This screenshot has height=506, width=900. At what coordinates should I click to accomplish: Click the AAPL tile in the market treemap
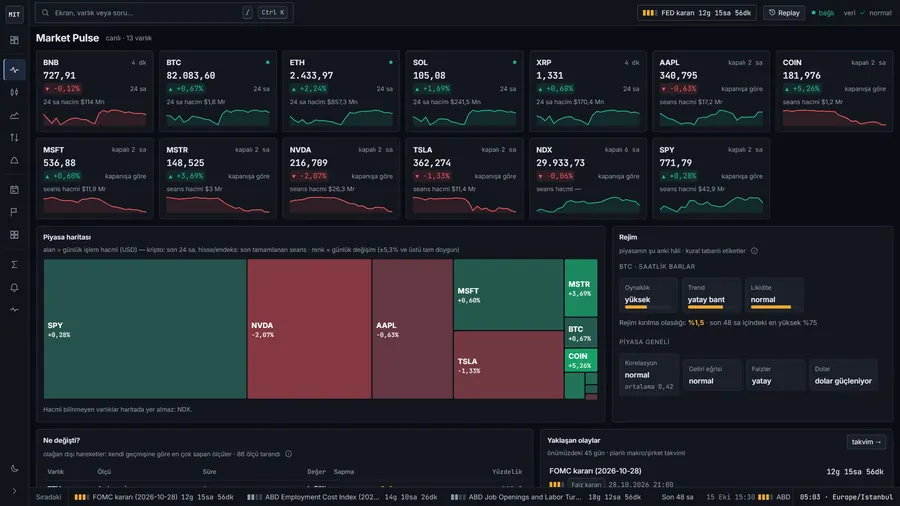[x=412, y=329]
